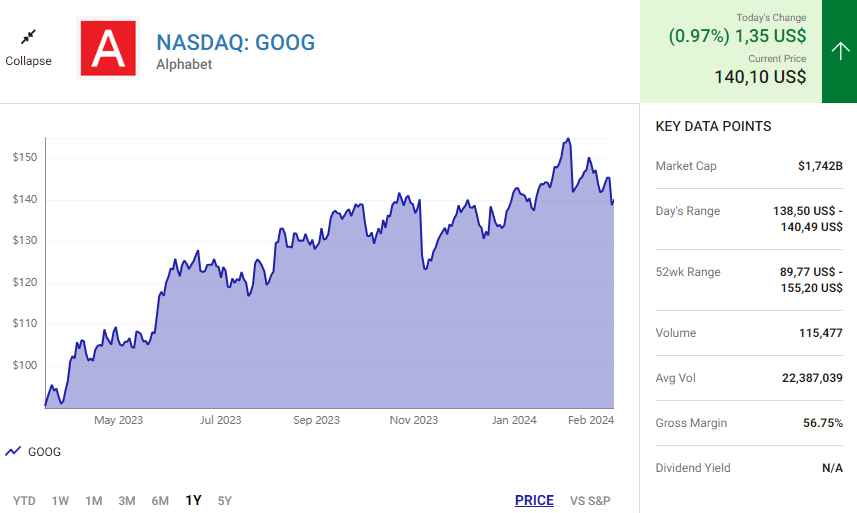857x513 pixels.
Task: Switch chart to 1M range
Action: tap(93, 501)
